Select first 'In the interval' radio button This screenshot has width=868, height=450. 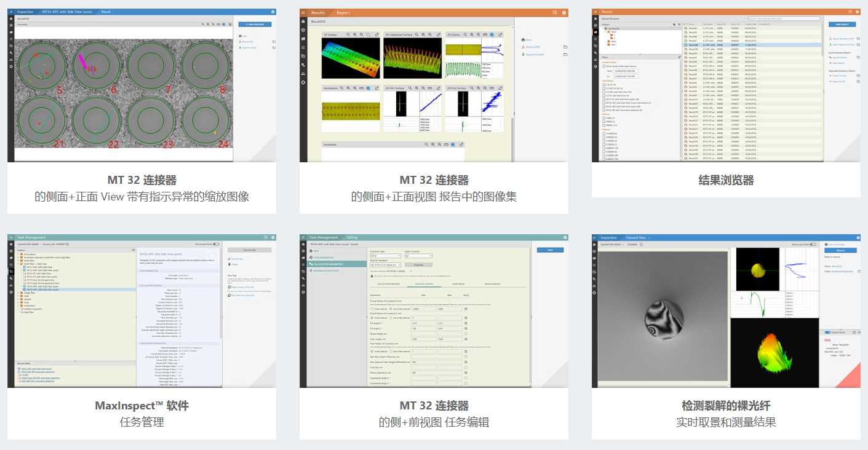(x=372, y=309)
